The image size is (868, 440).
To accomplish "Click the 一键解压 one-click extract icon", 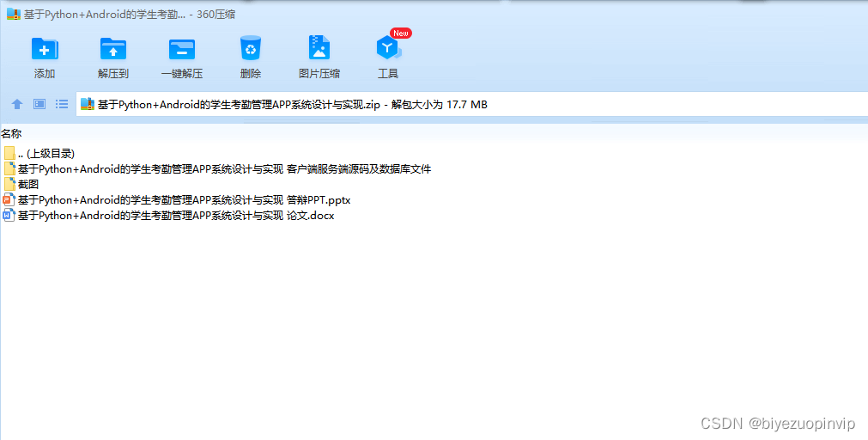I will [181, 49].
